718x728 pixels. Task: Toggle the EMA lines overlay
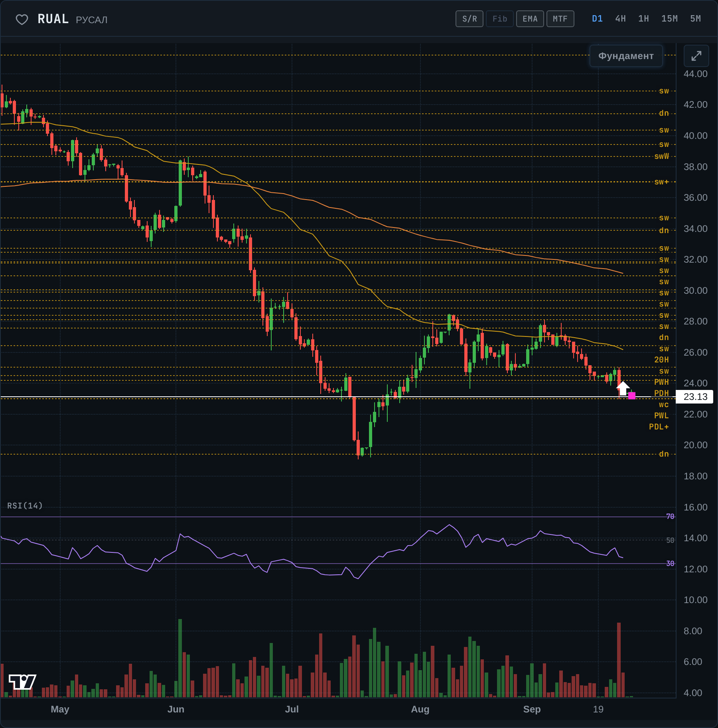point(530,19)
